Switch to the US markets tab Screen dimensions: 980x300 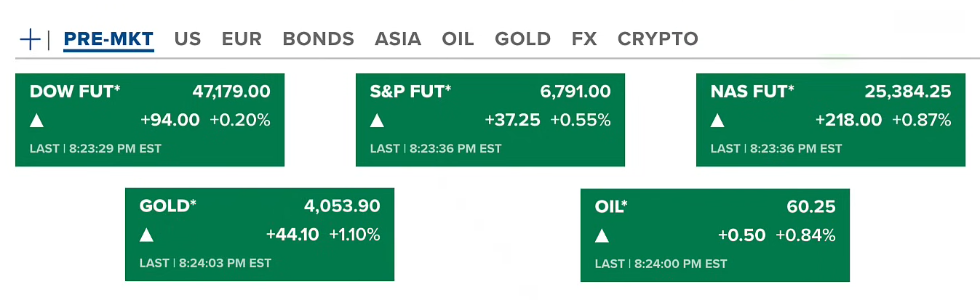point(188,38)
